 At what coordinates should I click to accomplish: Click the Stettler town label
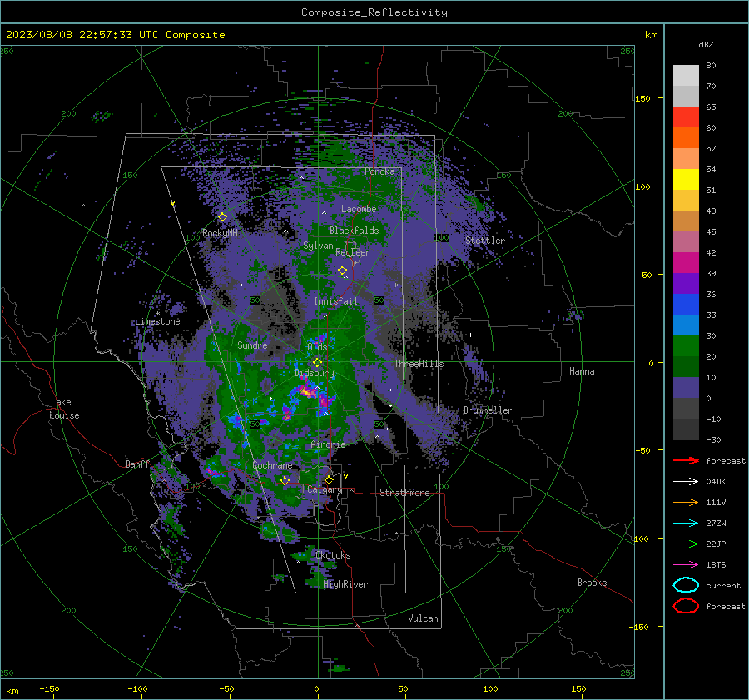point(485,241)
